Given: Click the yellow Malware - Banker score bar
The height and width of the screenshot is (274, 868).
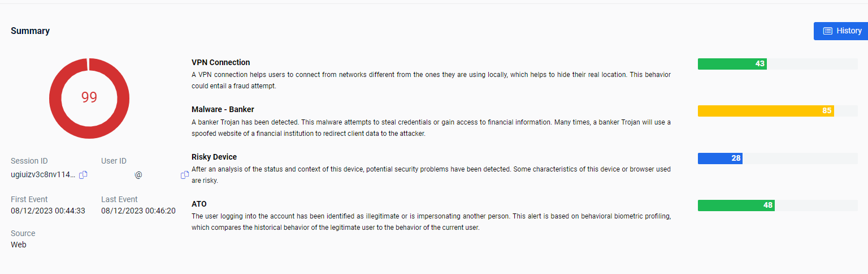Looking at the screenshot, I should (x=765, y=111).
